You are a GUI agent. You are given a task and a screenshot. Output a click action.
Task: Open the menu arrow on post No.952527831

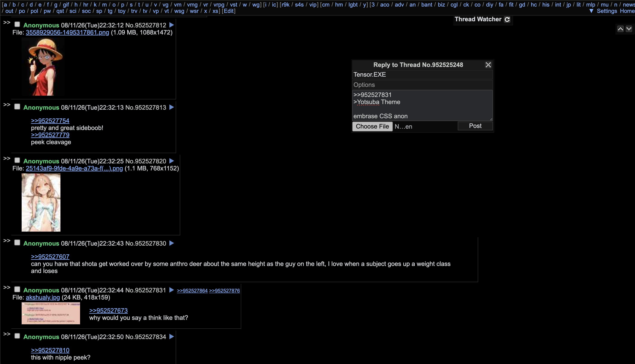point(172,290)
